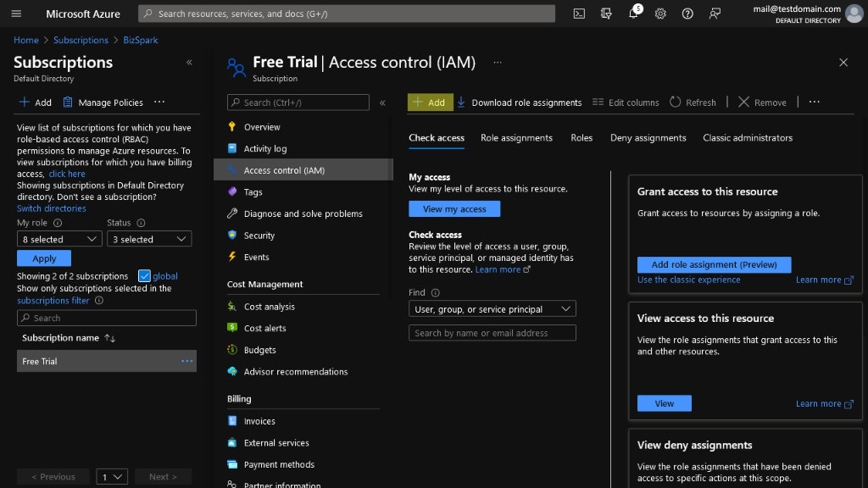Expand the My role 8 selected dropdown
Image resolution: width=868 pixels, height=488 pixels.
pos(59,239)
